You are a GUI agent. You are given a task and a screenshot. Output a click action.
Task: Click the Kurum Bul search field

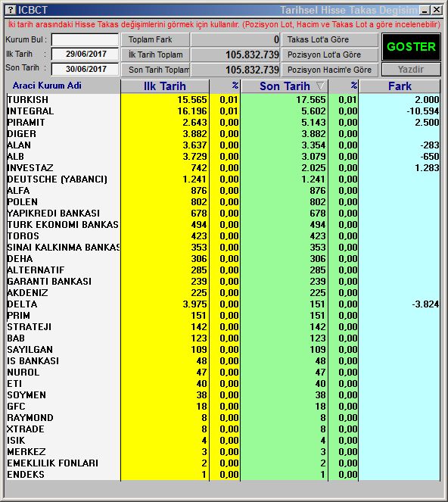click(x=85, y=39)
